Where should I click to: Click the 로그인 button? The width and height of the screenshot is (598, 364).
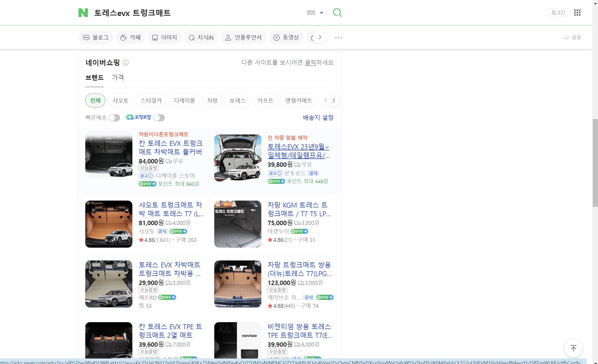(x=558, y=13)
